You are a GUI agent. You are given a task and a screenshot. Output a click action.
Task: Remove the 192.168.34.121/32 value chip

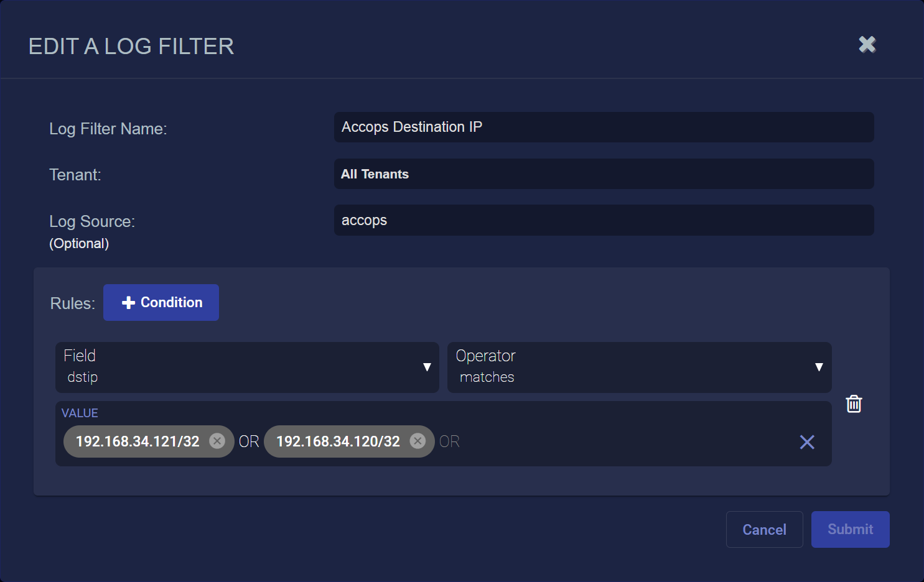tap(217, 441)
